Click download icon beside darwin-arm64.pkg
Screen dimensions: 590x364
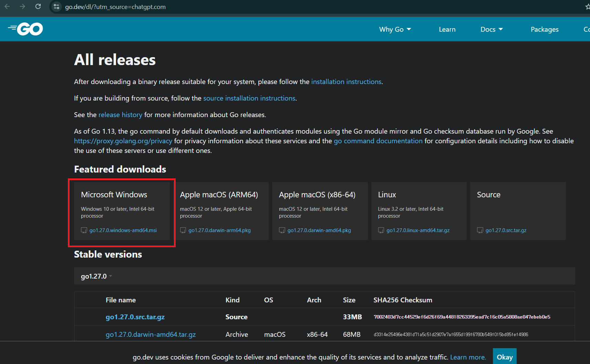[183, 230]
